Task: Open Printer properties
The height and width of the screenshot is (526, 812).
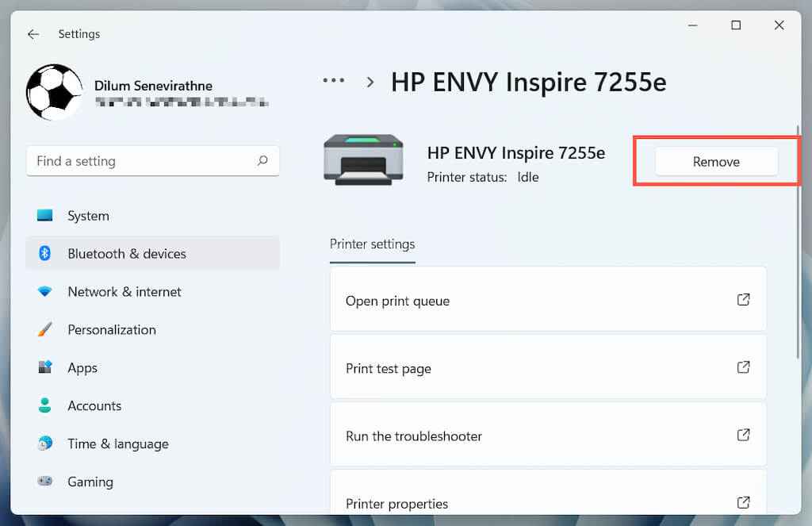Action: point(548,493)
